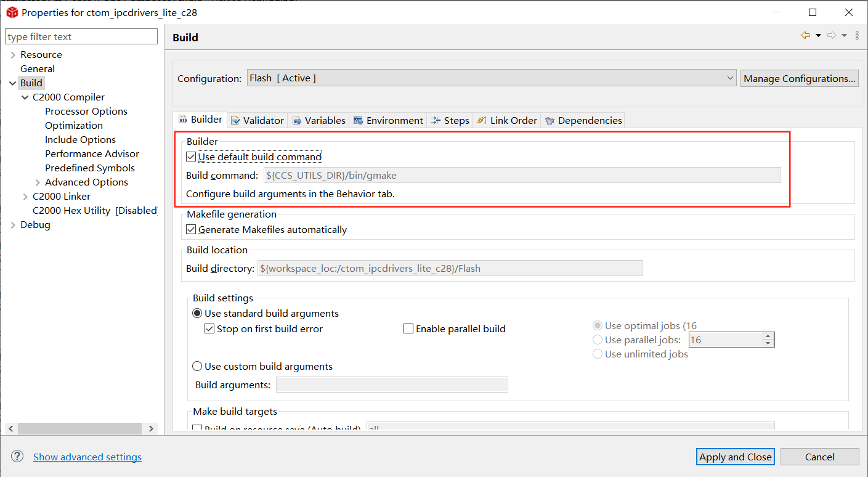Open the Environment tab
868x477 pixels.
click(388, 120)
